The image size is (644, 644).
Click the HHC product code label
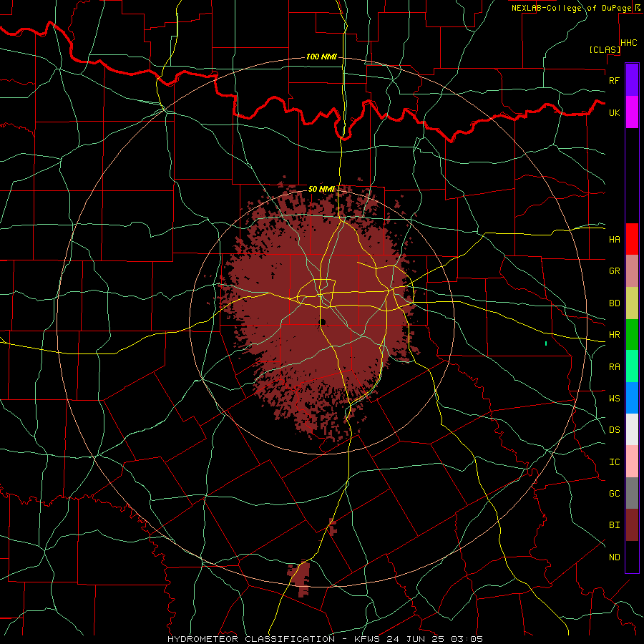click(x=628, y=43)
